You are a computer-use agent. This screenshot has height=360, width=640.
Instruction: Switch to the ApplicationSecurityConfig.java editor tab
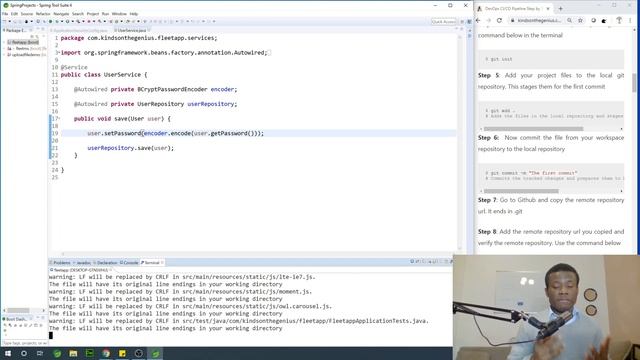(80, 30)
